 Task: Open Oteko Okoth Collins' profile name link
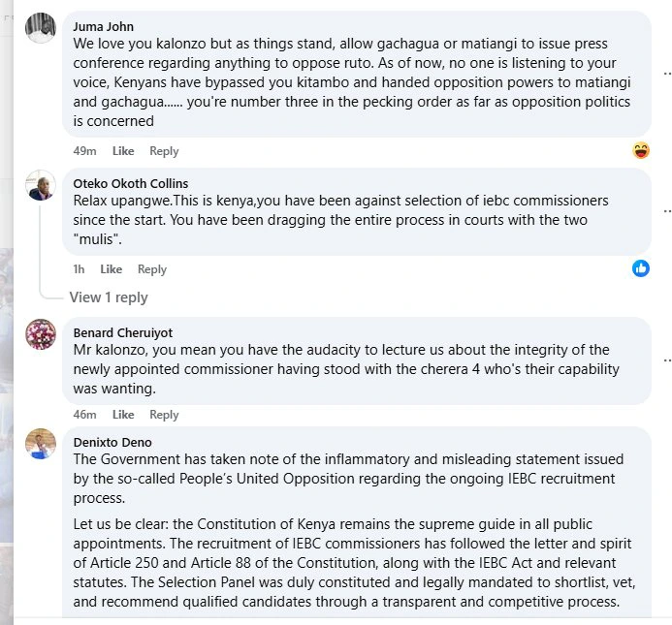click(131, 183)
